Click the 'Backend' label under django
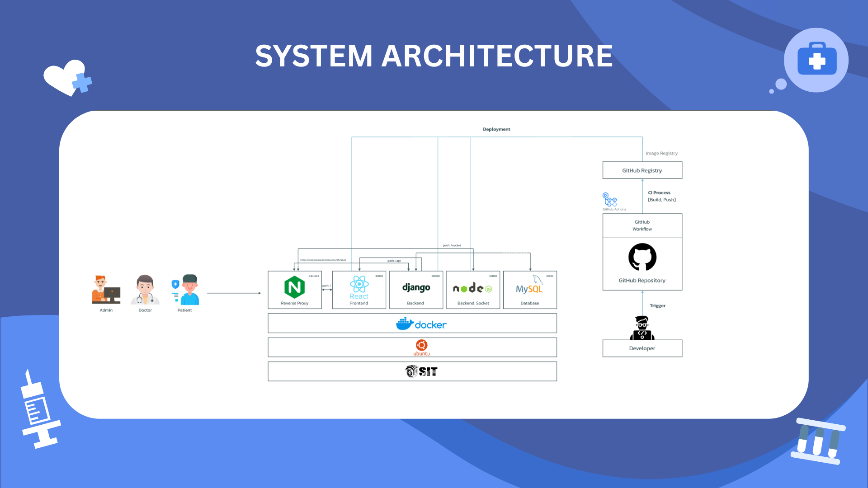The height and width of the screenshot is (488, 868). pyautogui.click(x=415, y=303)
